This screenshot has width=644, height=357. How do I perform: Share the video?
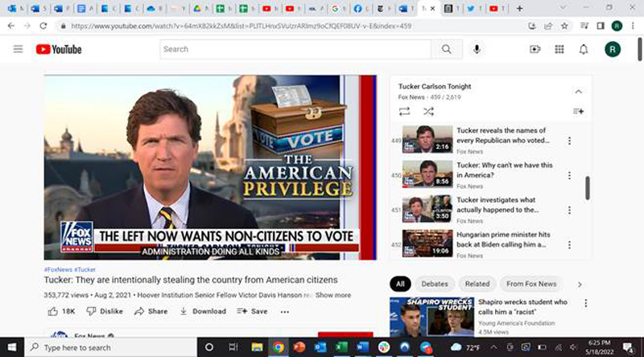[151, 311]
